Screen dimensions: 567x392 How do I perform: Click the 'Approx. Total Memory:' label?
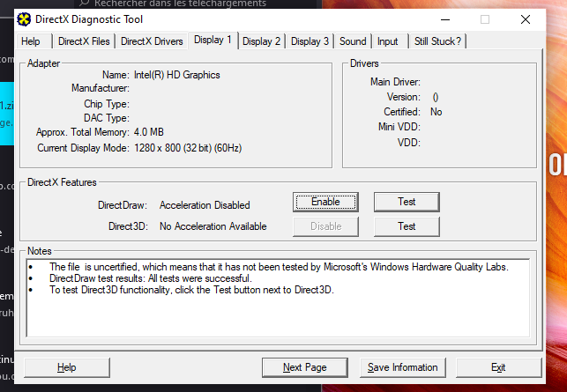82,132
